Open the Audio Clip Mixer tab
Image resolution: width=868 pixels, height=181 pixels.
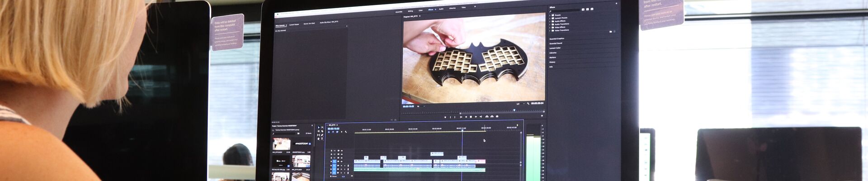(x=329, y=22)
